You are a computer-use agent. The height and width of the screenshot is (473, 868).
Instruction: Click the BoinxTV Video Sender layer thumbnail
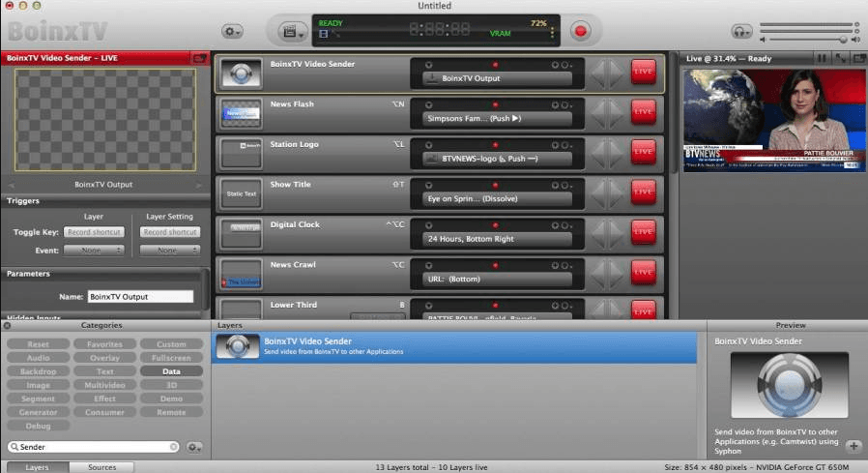241,74
